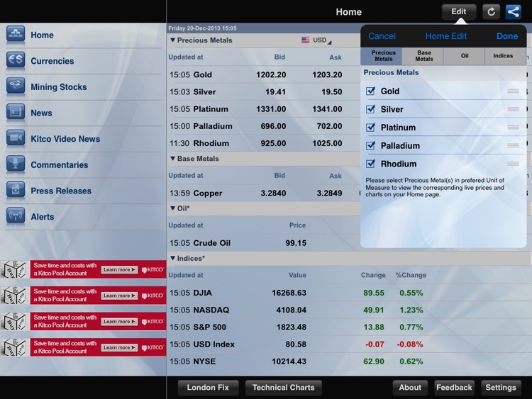This screenshot has width=532, height=399.
Task: Open the Commentaries microphone icon
Action: click(x=16, y=164)
